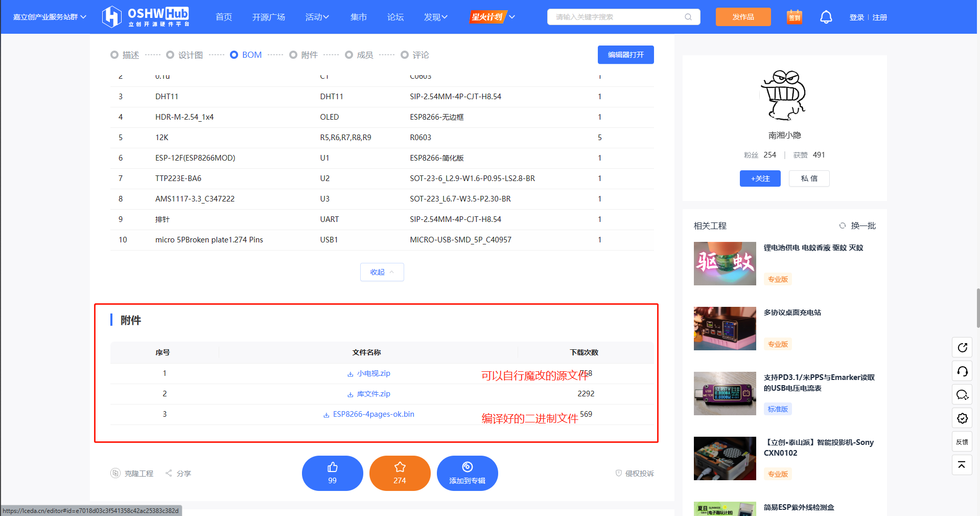
Task: Open the 论坛 nav item
Action: 395,17
